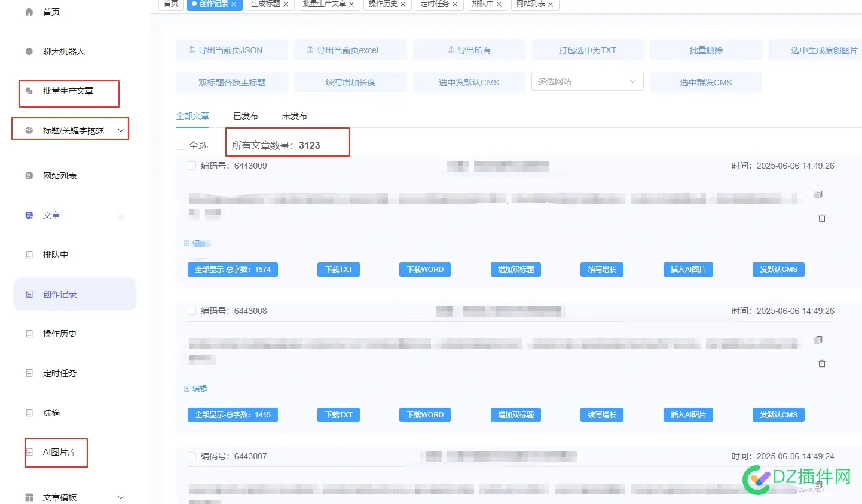This screenshot has width=862, height=504.
Task: Click the 时间 2025-06-06 14:49:24 timestamp
Action: (x=782, y=456)
